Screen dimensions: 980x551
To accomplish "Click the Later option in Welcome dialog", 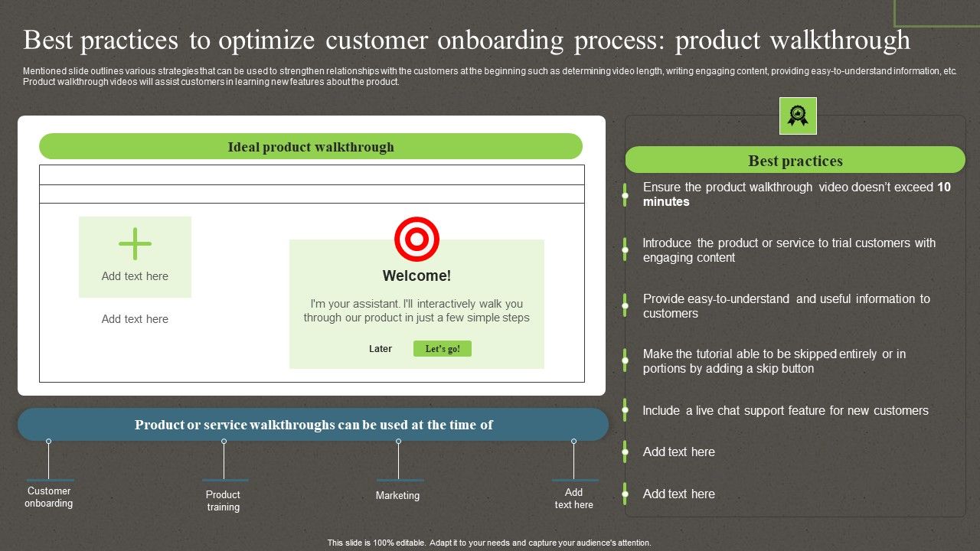I will 381,348.
